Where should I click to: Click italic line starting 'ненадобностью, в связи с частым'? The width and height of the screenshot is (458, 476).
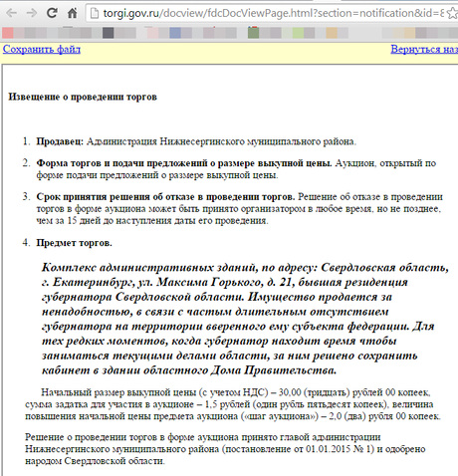coord(215,312)
